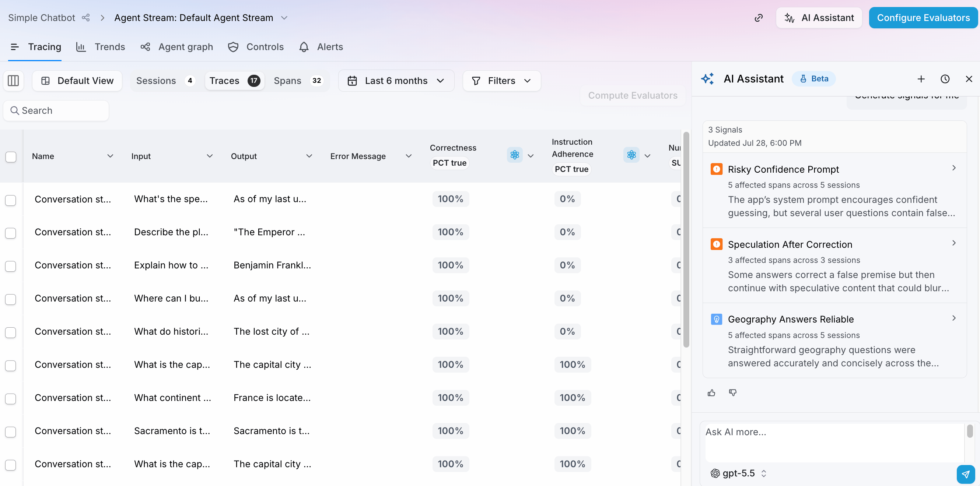980x486 pixels.
Task: Toggle the select-all header checkbox
Action: click(11, 157)
